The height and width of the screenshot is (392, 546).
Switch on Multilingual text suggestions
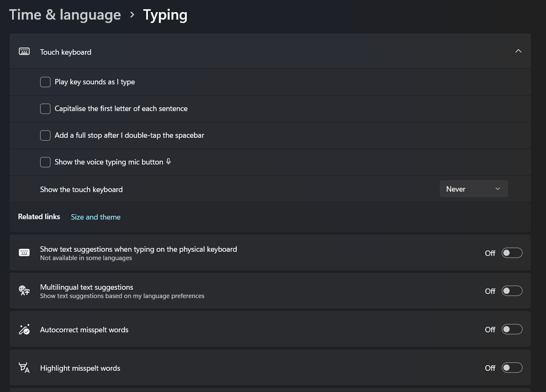(512, 291)
